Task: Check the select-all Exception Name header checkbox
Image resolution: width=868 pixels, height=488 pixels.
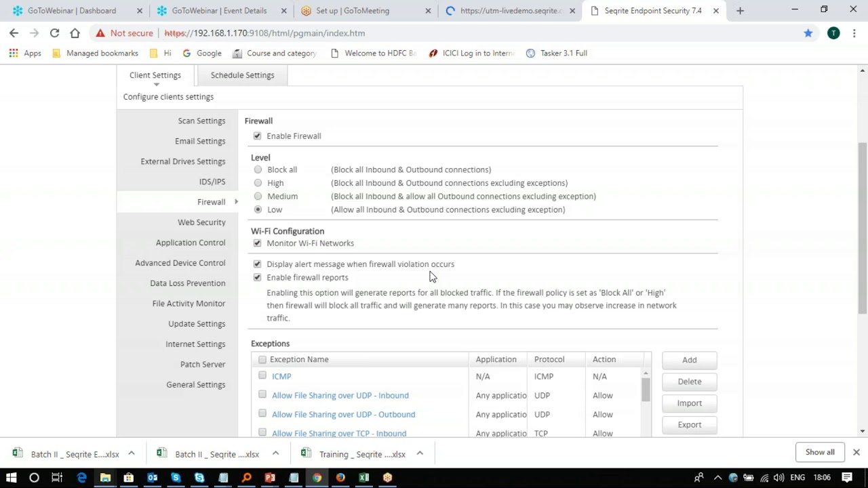Action: tap(262, 360)
